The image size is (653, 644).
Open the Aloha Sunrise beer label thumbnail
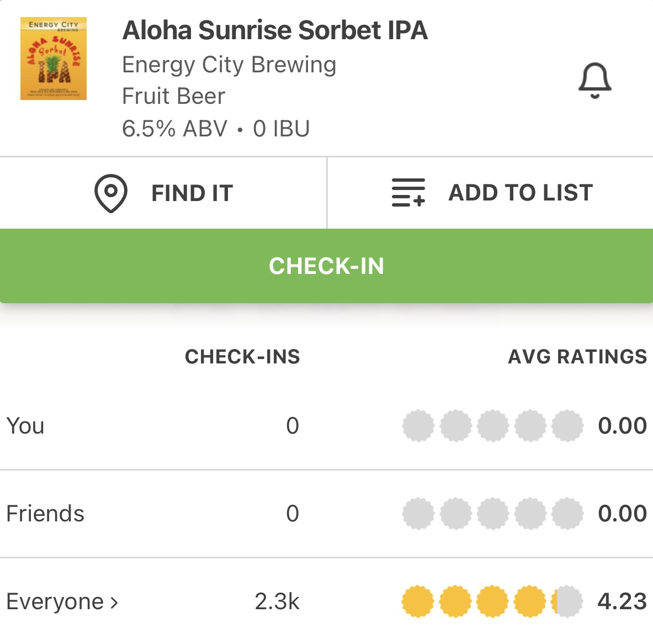[54, 59]
